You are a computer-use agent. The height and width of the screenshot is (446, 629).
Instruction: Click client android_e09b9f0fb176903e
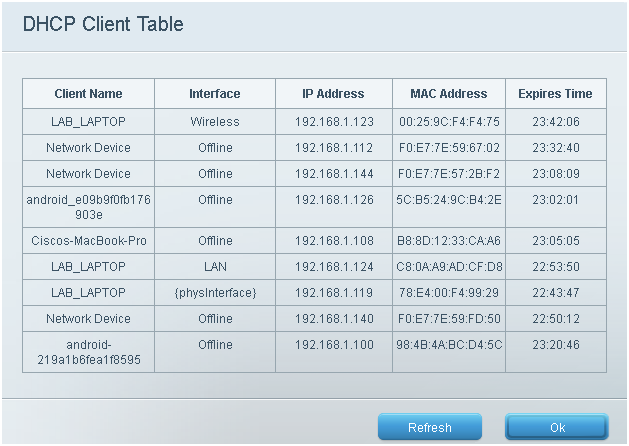[x=88, y=207]
